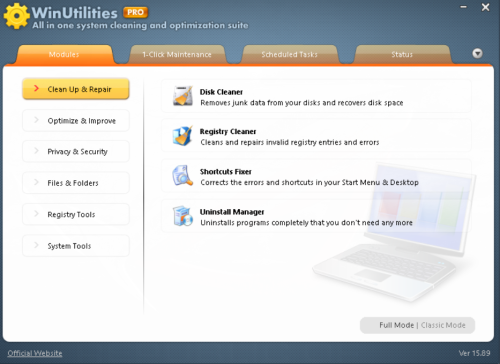Minimize the WinUtilities window
Screen dimensions: 500x364
click(464, 7)
